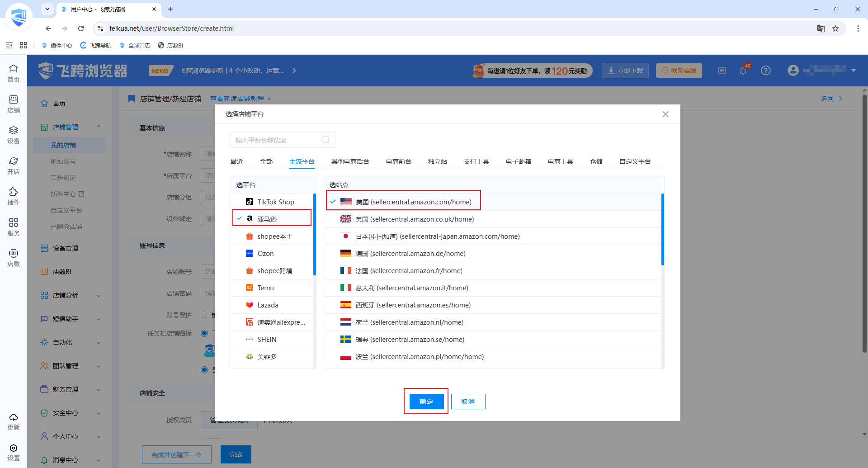Choose SHEIN platform

click(x=272, y=340)
